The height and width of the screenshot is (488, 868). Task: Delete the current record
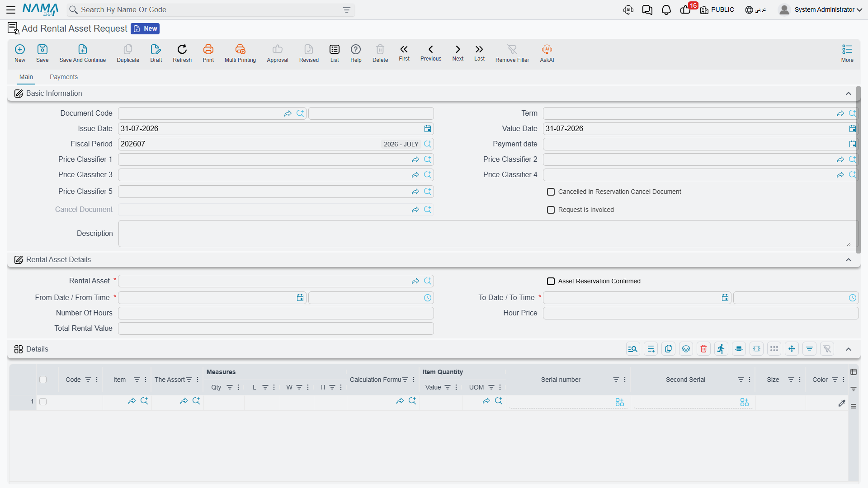380,53
